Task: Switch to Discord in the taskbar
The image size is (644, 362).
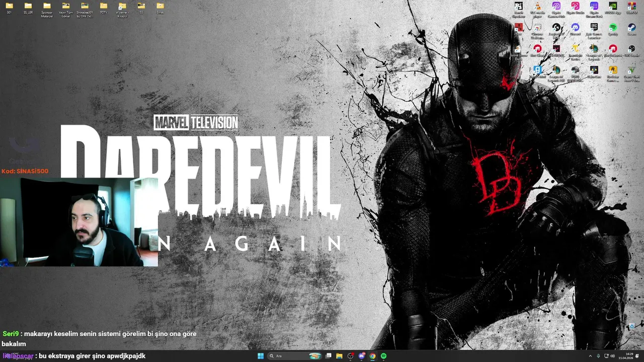Action: 362,356
